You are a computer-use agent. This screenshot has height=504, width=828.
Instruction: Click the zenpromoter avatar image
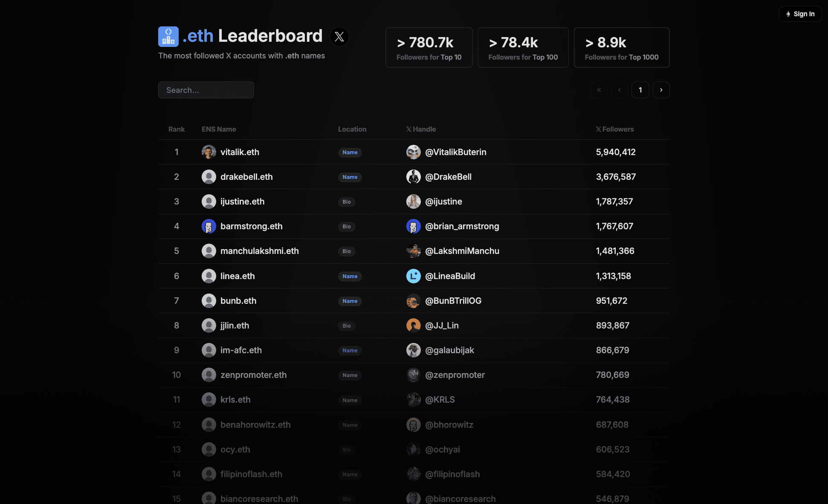point(413,375)
